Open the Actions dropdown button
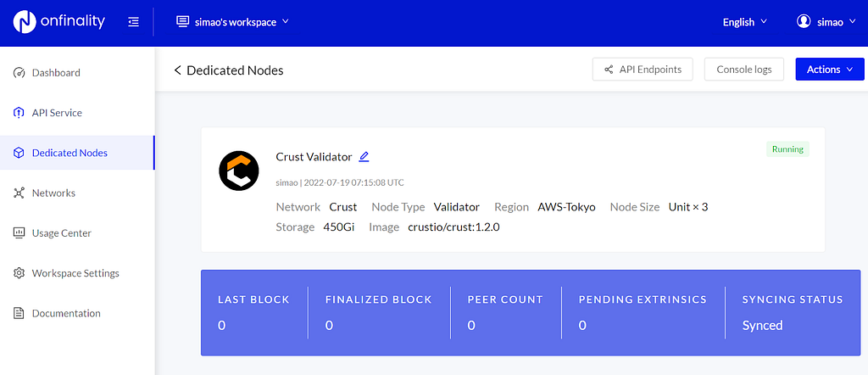Screen dimensions: 868x375 click(x=829, y=70)
